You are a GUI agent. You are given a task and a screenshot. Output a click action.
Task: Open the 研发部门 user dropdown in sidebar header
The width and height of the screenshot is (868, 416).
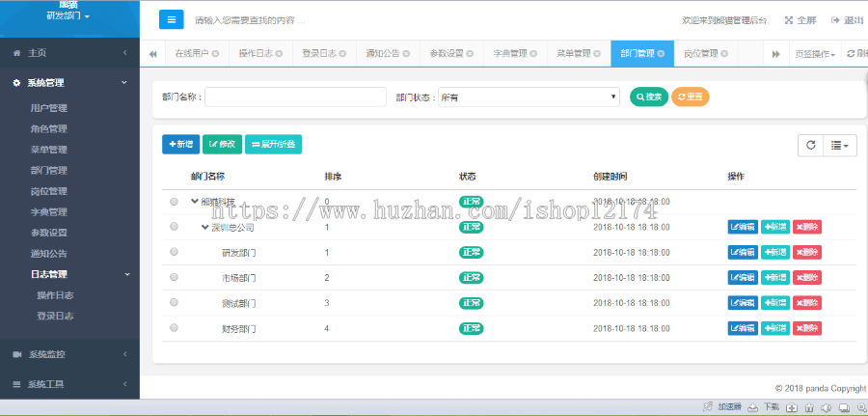tap(68, 15)
